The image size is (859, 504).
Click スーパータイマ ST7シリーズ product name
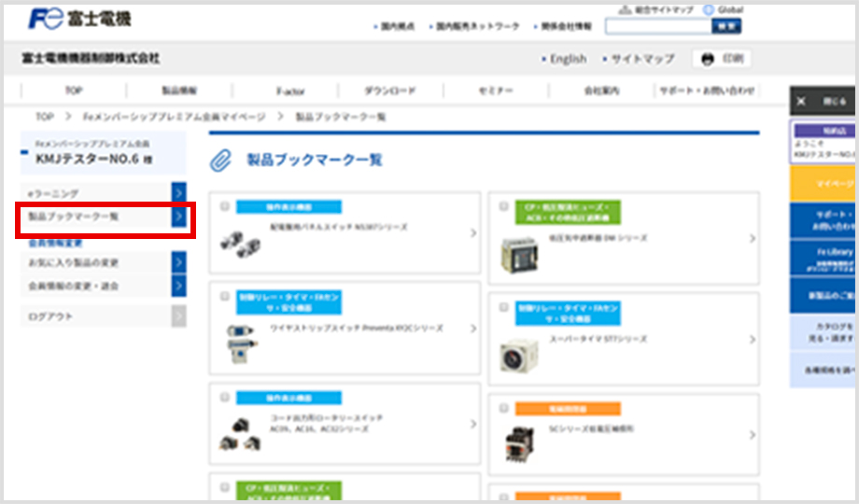coord(598,339)
